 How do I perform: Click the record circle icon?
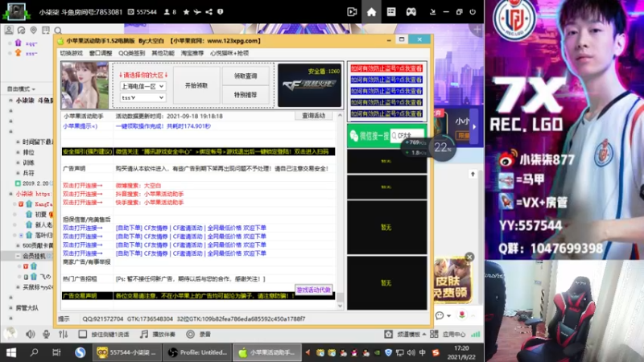tap(190, 334)
